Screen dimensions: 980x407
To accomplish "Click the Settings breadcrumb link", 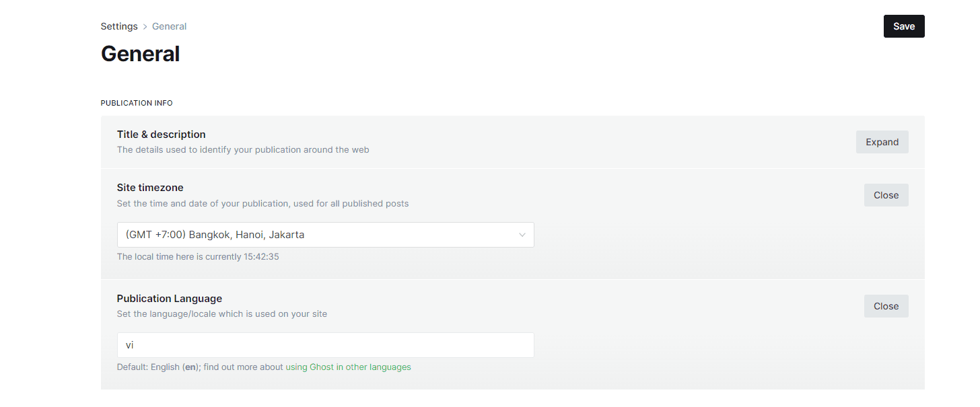I will click(x=119, y=26).
